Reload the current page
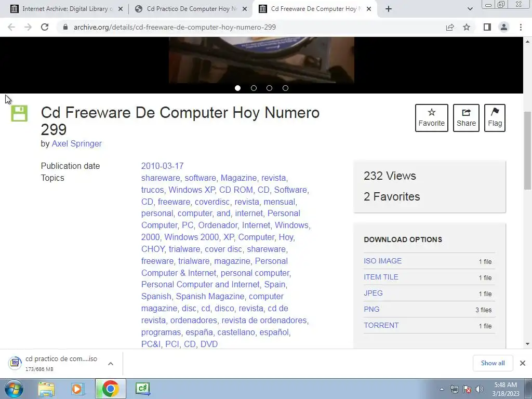 (45, 27)
